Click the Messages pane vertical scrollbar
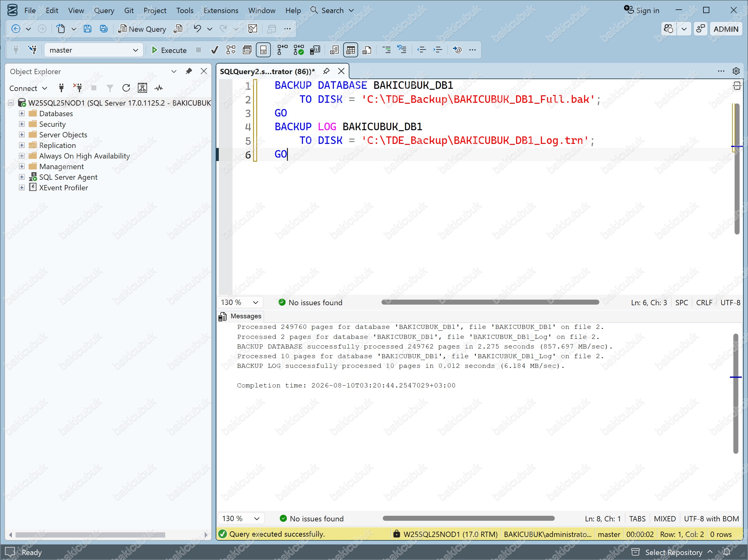 736,393
